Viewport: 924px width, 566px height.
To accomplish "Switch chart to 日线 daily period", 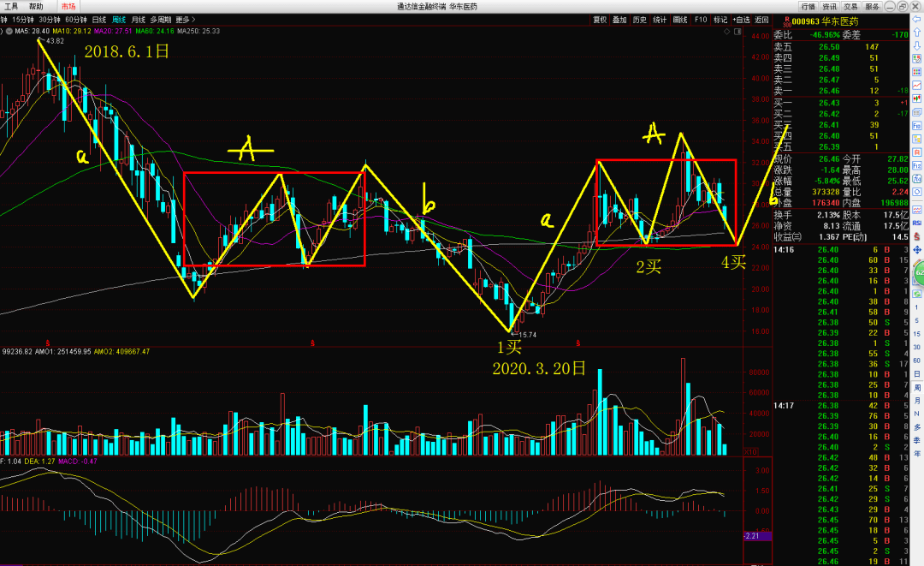I will pos(99,19).
